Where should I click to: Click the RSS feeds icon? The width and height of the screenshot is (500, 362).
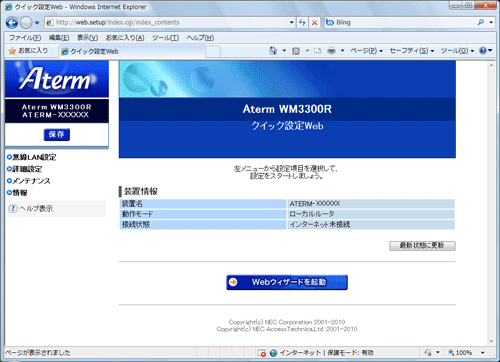[296, 51]
